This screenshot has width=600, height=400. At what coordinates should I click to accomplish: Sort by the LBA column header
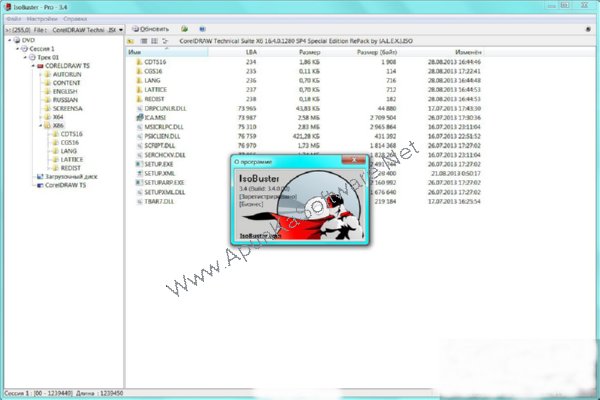point(251,52)
